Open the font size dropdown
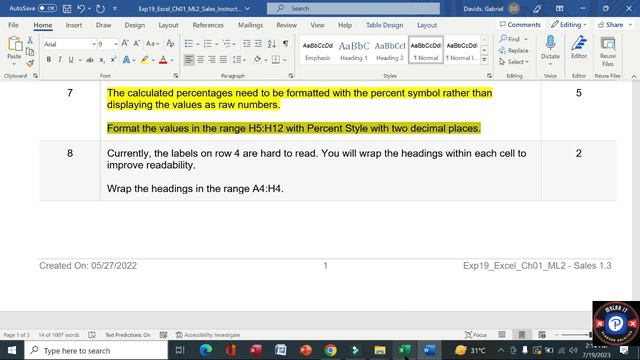 tap(116, 44)
